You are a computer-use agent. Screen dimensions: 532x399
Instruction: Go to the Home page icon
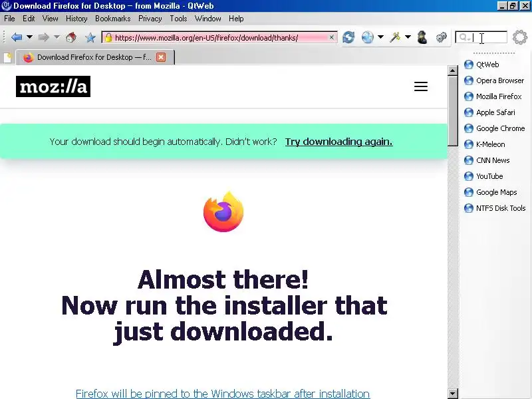(x=71, y=37)
